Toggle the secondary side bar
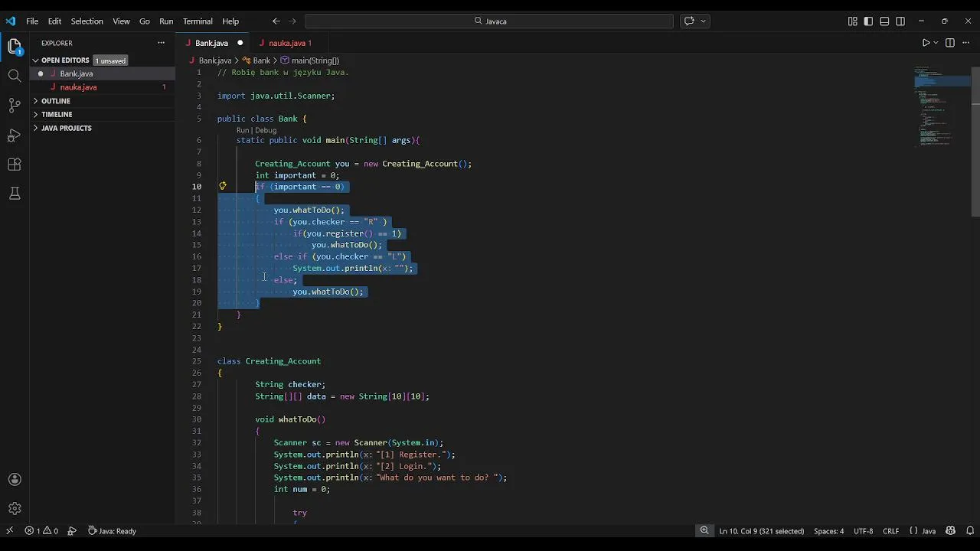Image resolution: width=980 pixels, height=551 pixels. pos(900,21)
